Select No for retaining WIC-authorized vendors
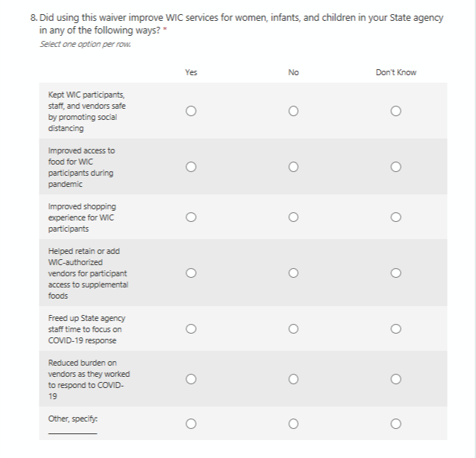The width and height of the screenshot is (476, 458). click(293, 273)
